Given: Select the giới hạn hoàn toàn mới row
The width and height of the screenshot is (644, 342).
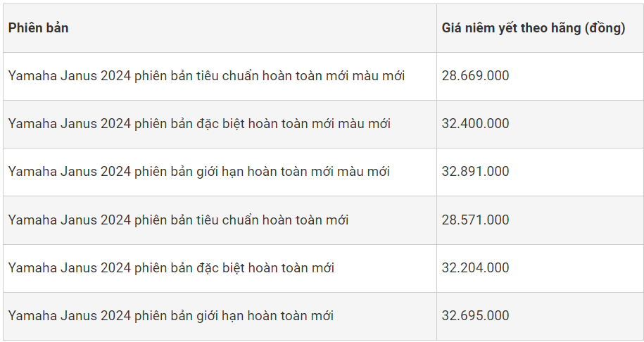Looking at the screenshot, I should (x=170, y=316).
